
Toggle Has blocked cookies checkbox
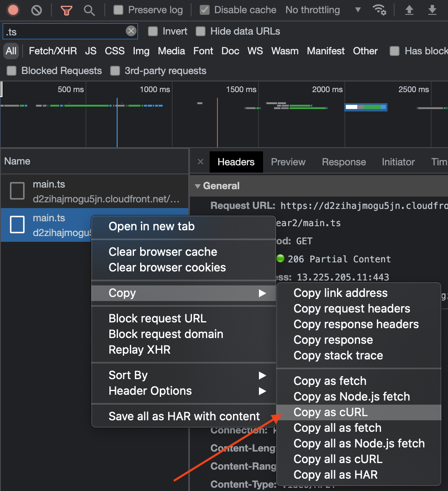click(395, 51)
